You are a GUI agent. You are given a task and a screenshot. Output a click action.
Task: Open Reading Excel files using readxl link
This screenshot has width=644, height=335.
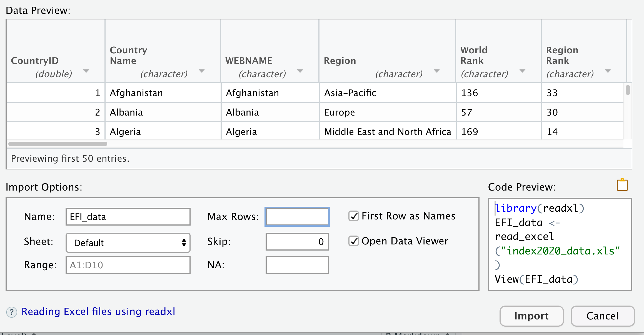[x=98, y=312]
